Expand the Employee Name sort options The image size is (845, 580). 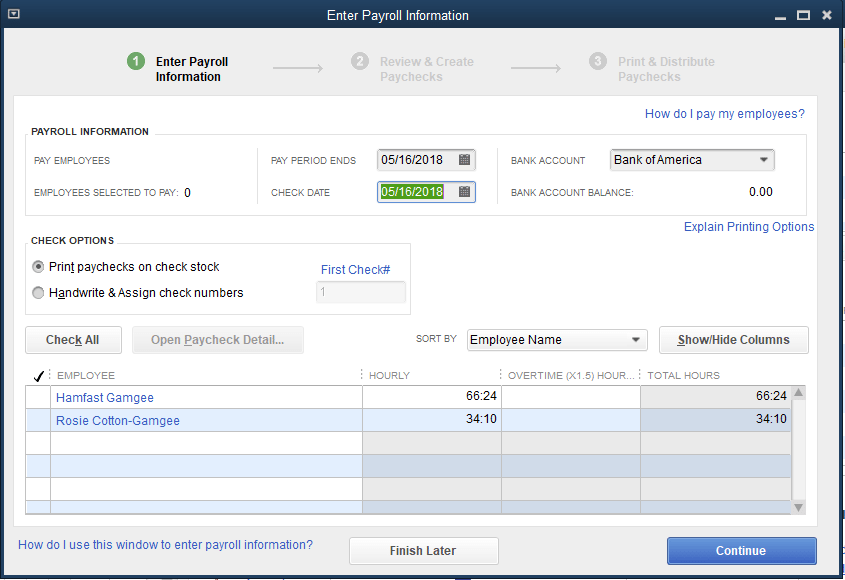tap(634, 340)
